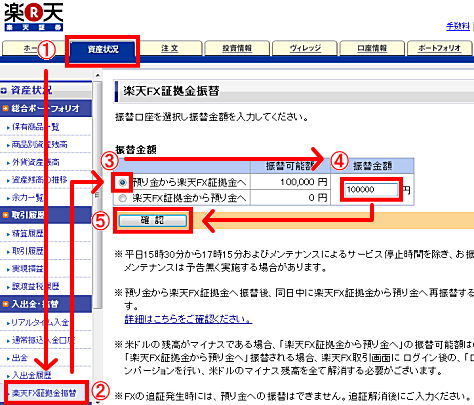Click the sidebar vertical scrollbar thumb
Viewport: 474px width, 405px height.
tap(97, 195)
